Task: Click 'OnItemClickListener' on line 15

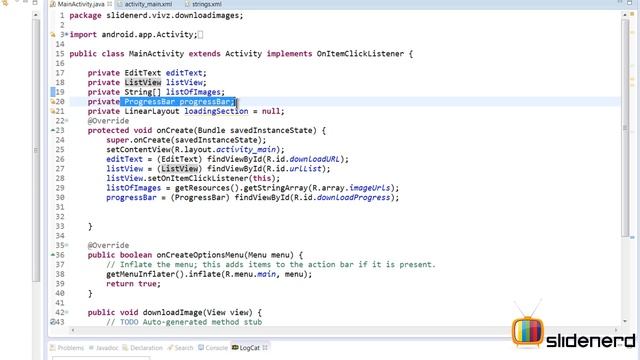Action: click(360, 54)
